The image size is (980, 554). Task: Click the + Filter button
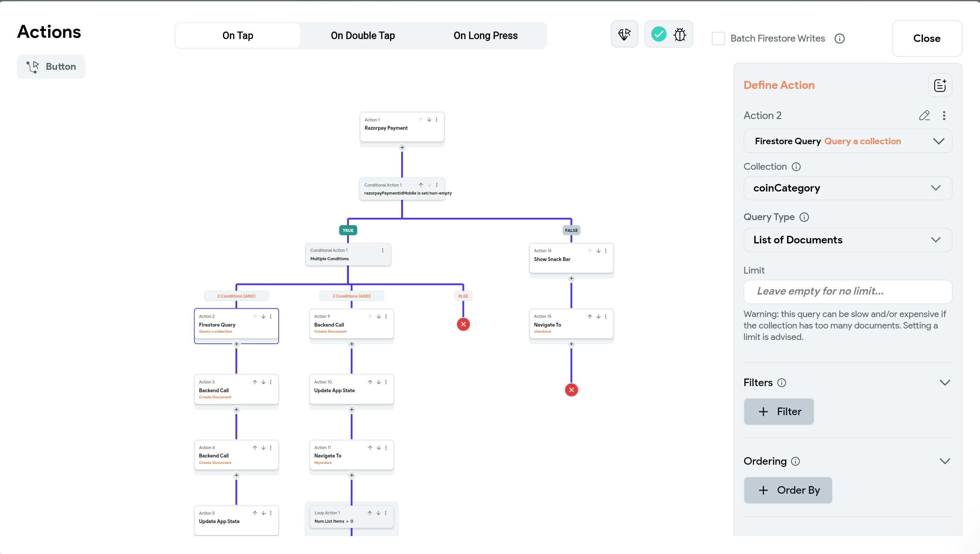click(x=778, y=412)
